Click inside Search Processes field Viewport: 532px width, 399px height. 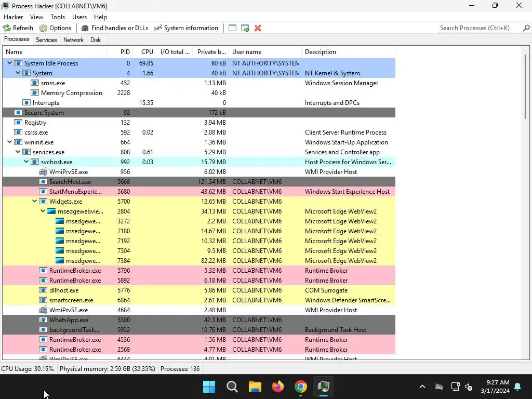point(481,28)
